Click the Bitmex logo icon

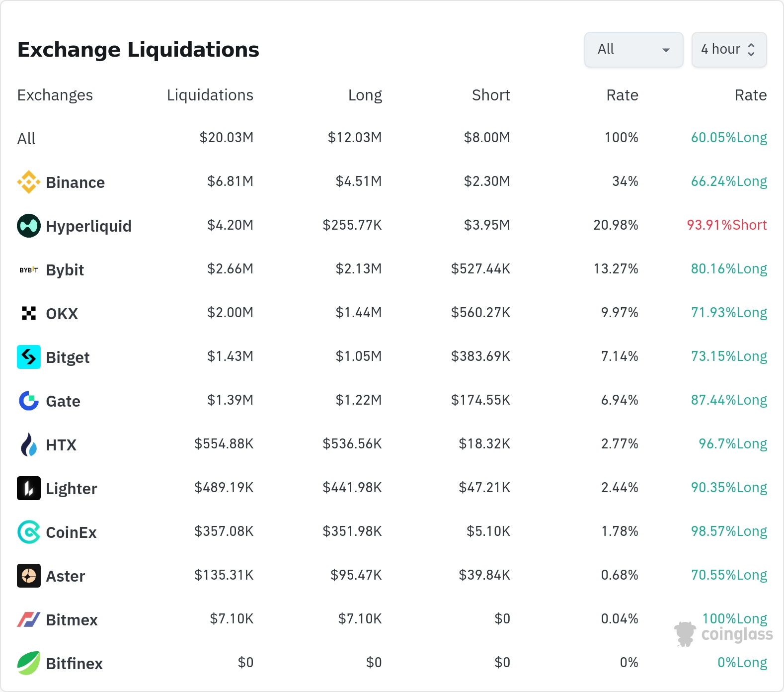coord(29,619)
